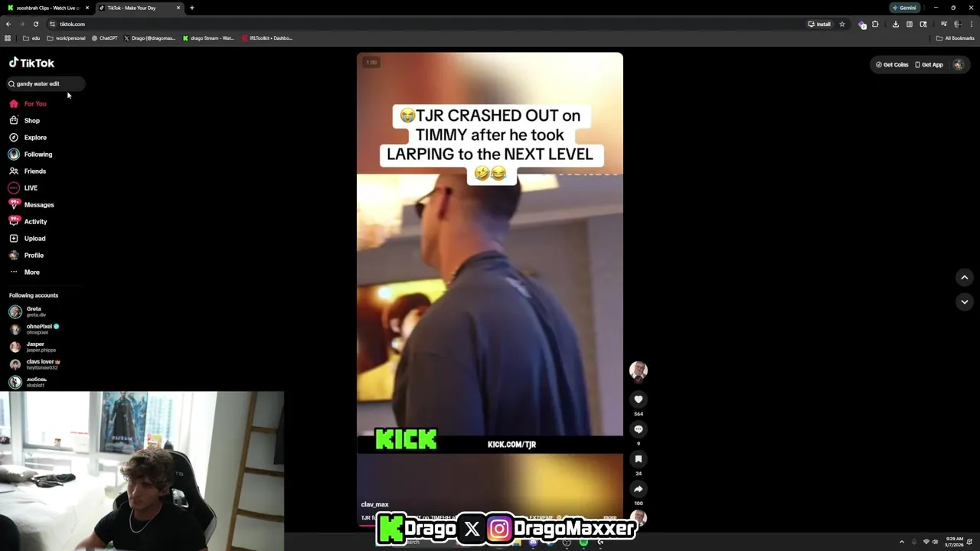Click the playing TikTok video
980x551 pixels.
(x=490, y=291)
